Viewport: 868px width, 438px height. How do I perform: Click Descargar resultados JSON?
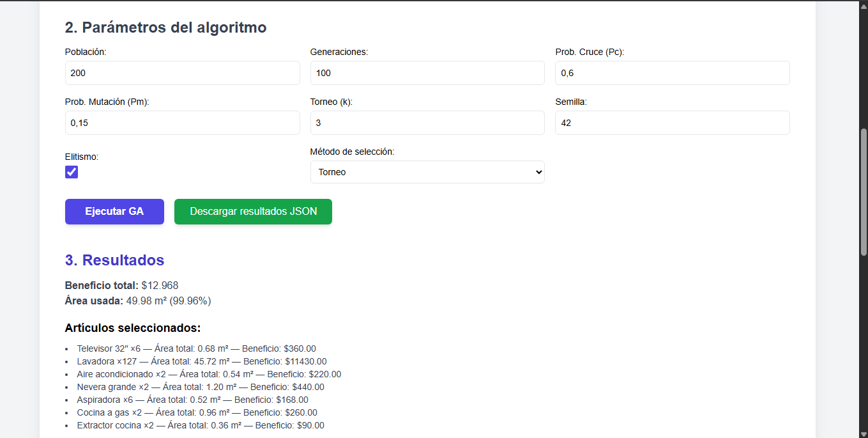pyautogui.click(x=253, y=212)
